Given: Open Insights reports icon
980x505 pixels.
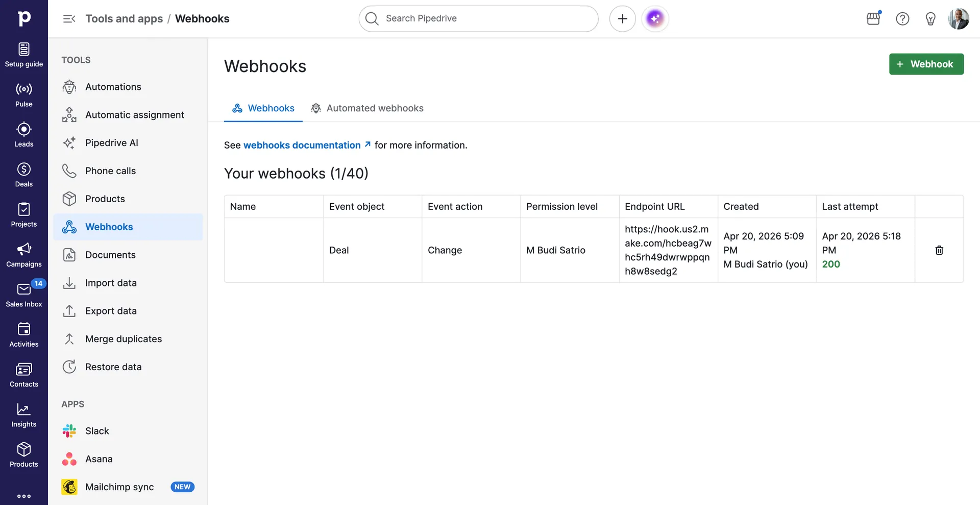Looking at the screenshot, I should tap(23, 413).
